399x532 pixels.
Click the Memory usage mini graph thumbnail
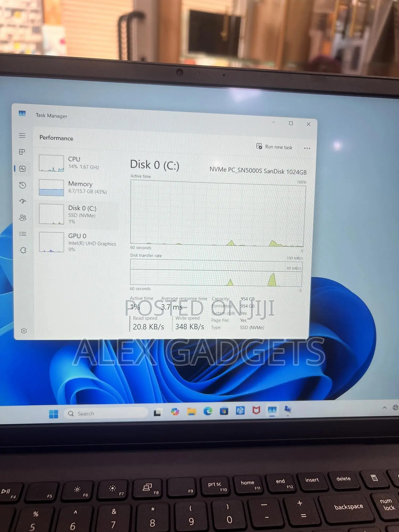(51, 188)
